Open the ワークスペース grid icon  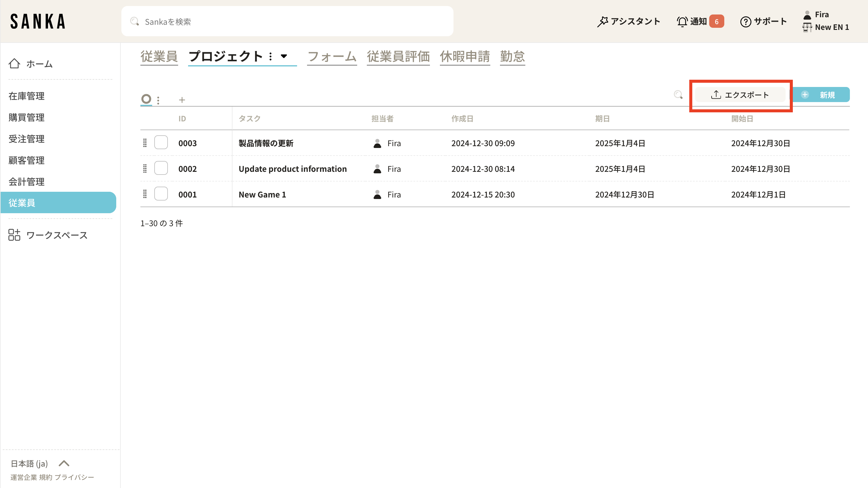[x=14, y=235]
